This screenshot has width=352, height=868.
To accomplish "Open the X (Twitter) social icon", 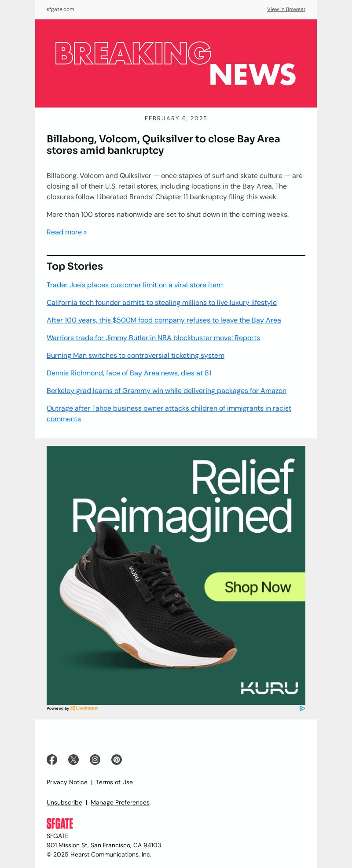I will [73, 760].
